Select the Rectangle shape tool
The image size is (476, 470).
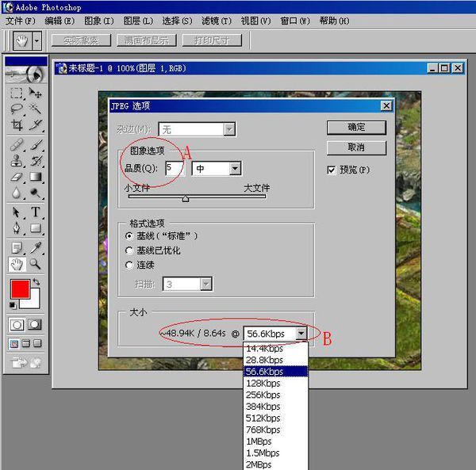tap(35, 228)
